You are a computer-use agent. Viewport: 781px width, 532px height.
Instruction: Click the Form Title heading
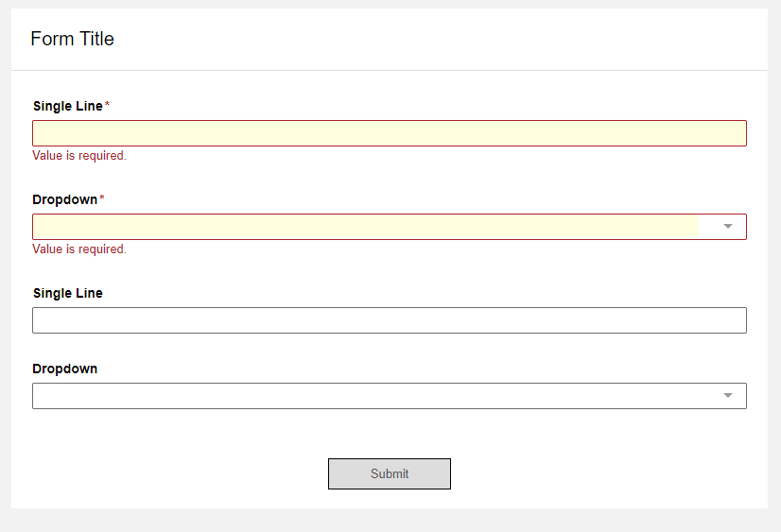pos(72,39)
